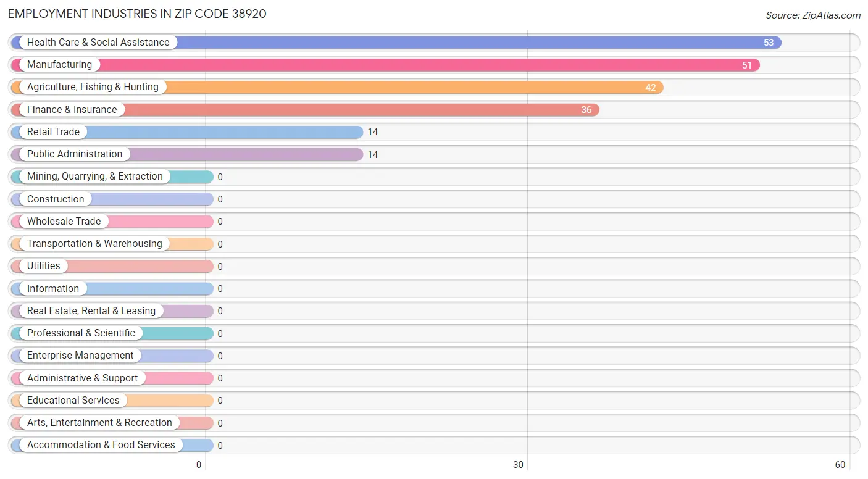Click the Wholesale Trade label
Viewport: 868px width, 479px height.
(x=64, y=222)
